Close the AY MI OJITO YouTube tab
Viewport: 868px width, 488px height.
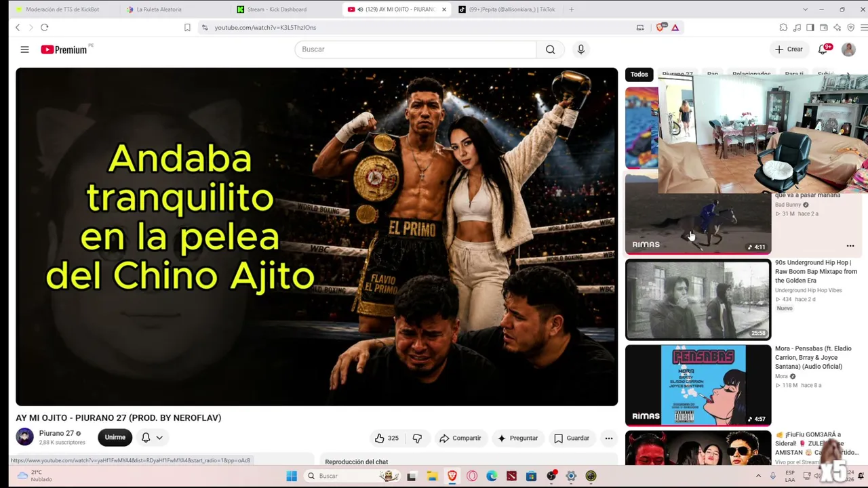click(x=444, y=9)
